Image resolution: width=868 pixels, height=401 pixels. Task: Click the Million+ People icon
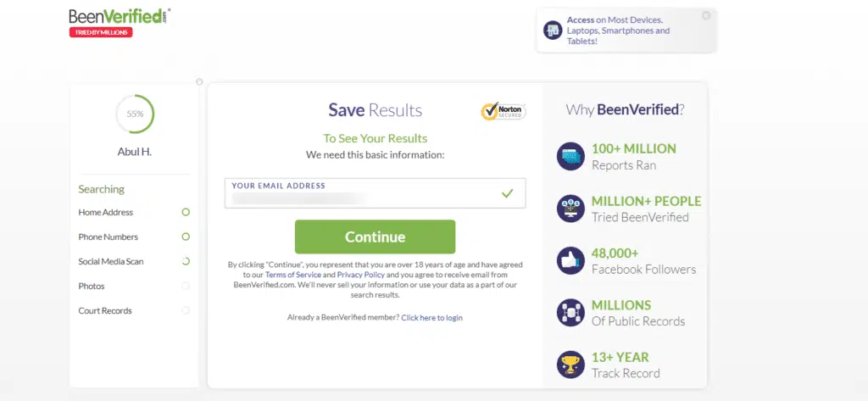coord(570,209)
